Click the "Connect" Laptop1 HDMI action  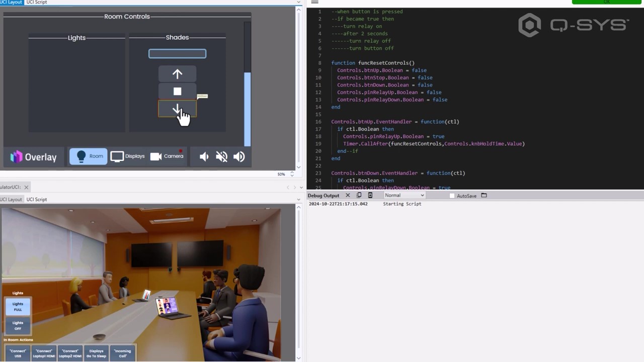click(43, 353)
